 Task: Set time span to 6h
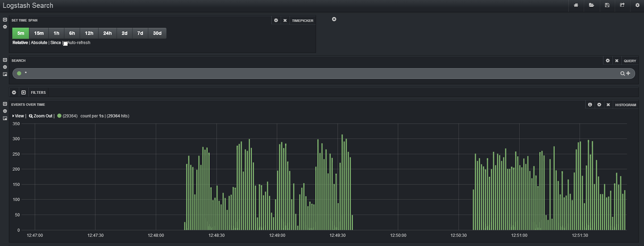72,33
